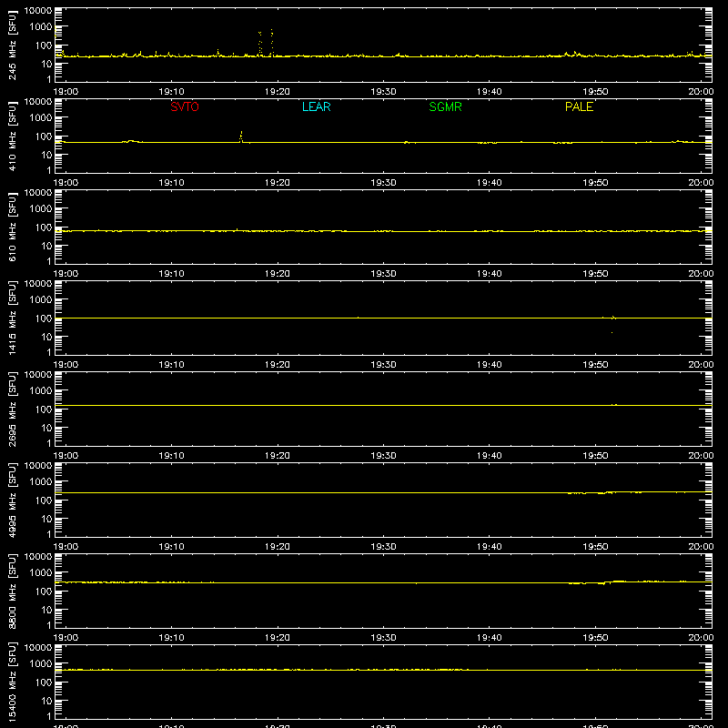Click the 410 MHz burst spike near 19:16
The height and width of the screenshot is (728, 728).
[241, 136]
